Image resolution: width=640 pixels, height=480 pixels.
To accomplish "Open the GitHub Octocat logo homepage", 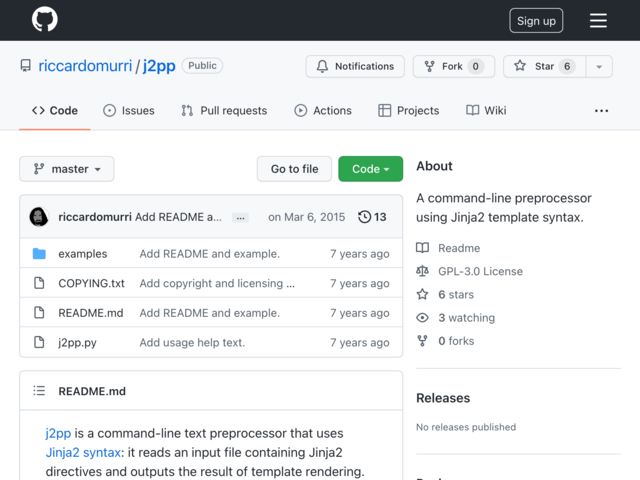I will pos(44,19).
